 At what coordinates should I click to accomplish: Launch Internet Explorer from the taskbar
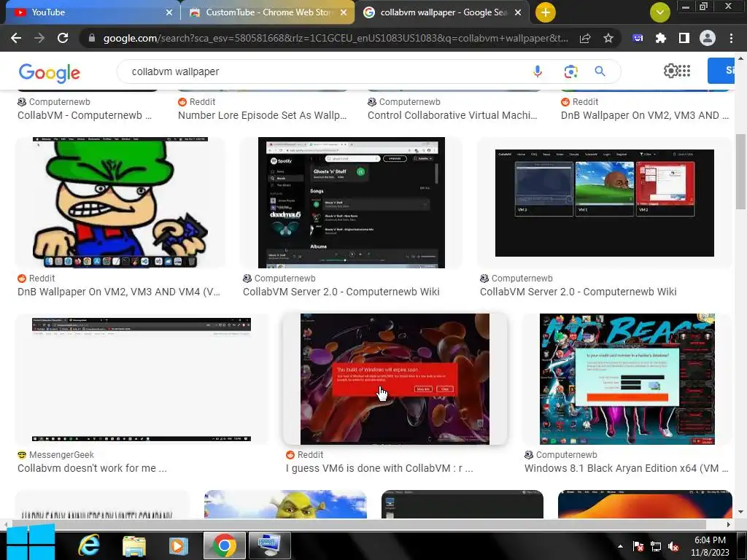89,545
